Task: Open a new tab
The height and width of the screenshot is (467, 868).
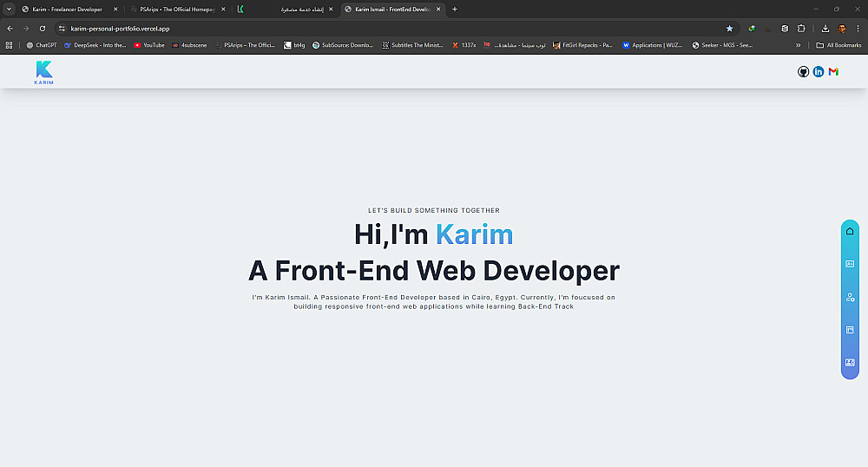Action: tap(455, 10)
